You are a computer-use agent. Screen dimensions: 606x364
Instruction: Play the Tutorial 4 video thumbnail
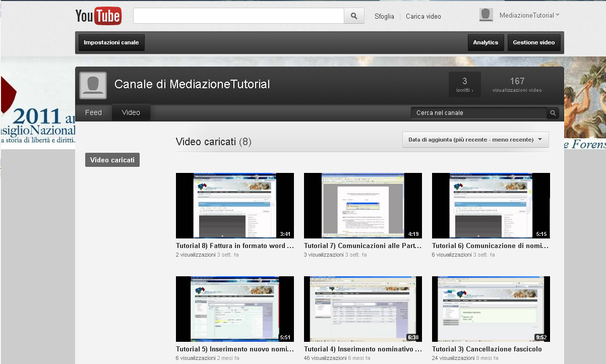362,309
